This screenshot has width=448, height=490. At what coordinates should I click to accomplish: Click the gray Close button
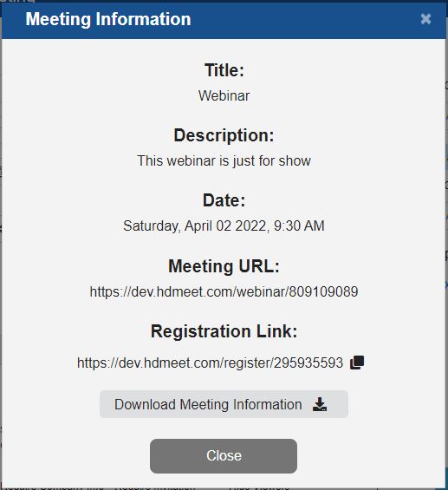(224, 456)
